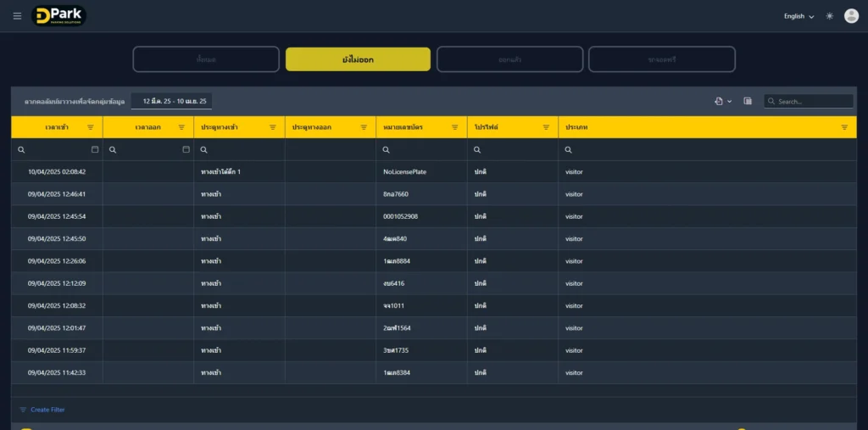Open calendar picker in เวลาเข้า filter row
Viewport: 868px width, 430px height.
[95, 149]
